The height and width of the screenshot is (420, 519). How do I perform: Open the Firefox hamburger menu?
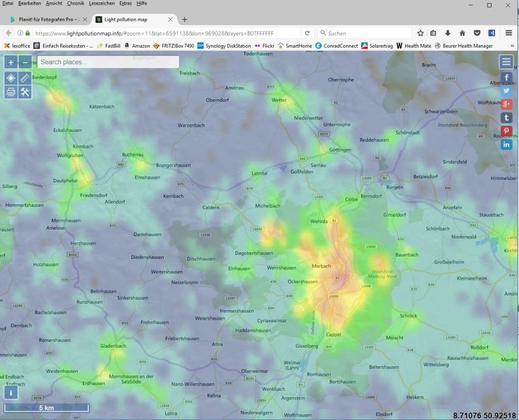click(508, 33)
